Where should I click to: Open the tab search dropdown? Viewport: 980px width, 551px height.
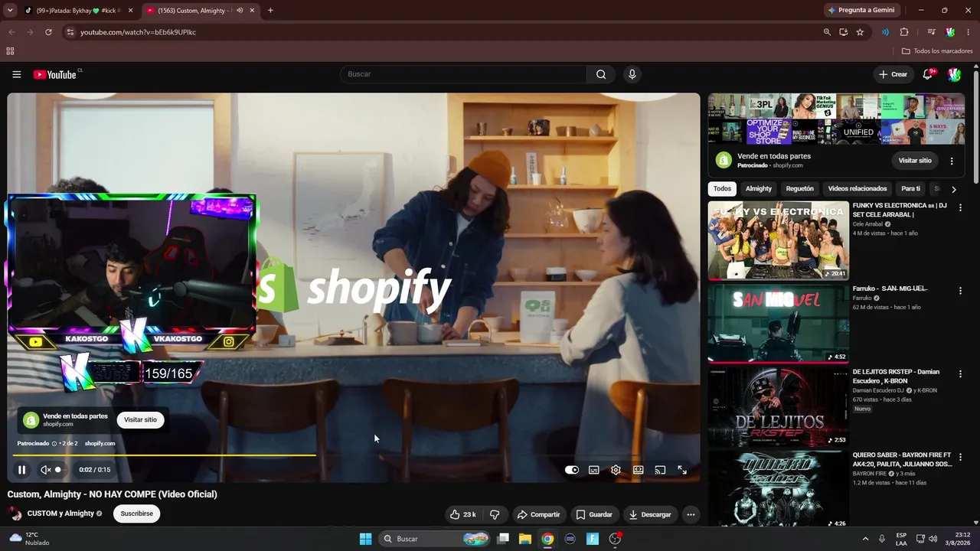[x=10, y=11]
